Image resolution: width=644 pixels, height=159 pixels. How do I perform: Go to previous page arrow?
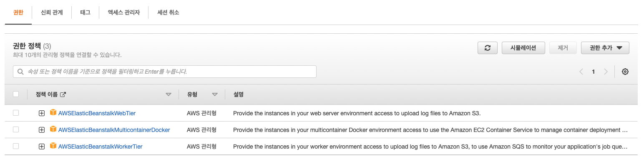click(581, 72)
